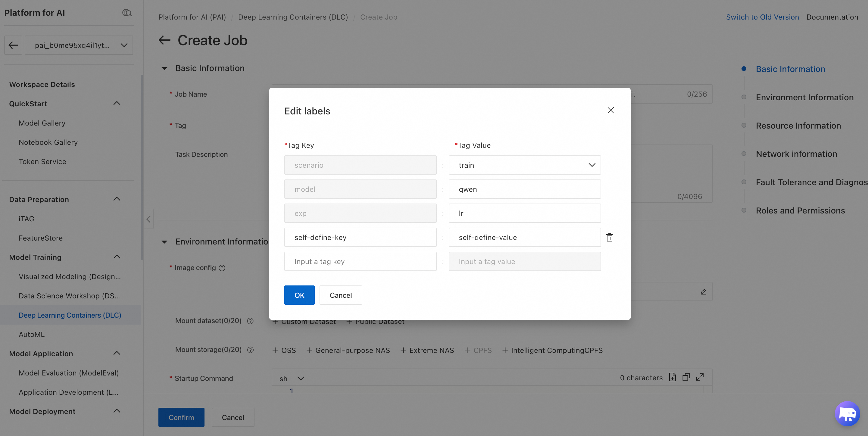Viewport: 868px width, 436px height.
Task: Open FeatureStore in sidebar
Action: (x=40, y=238)
